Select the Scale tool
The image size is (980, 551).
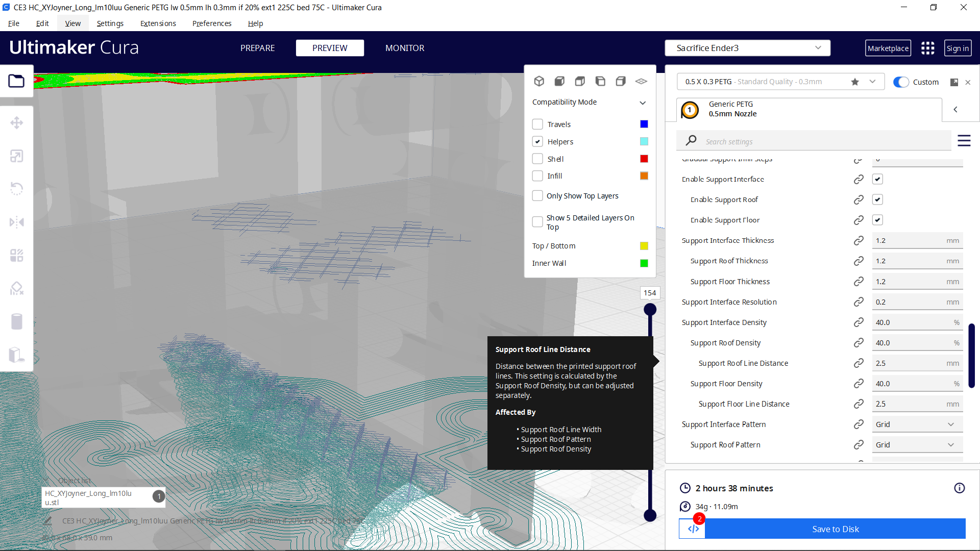click(x=17, y=156)
